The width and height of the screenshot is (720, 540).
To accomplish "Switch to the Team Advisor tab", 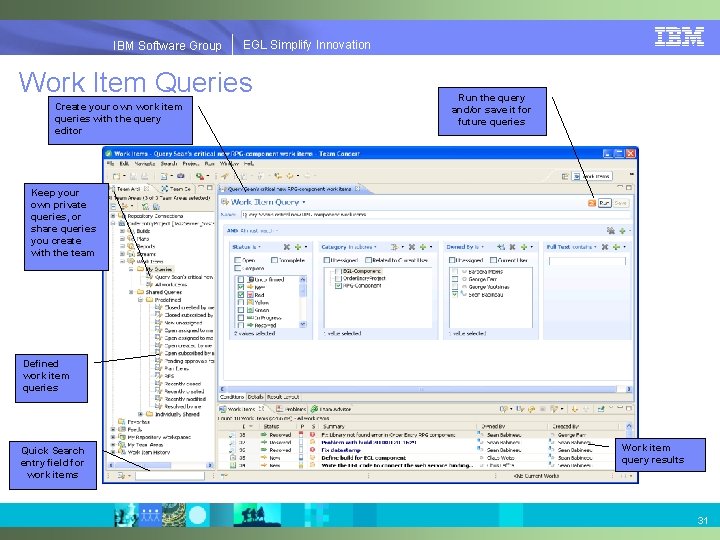I will 332,409.
